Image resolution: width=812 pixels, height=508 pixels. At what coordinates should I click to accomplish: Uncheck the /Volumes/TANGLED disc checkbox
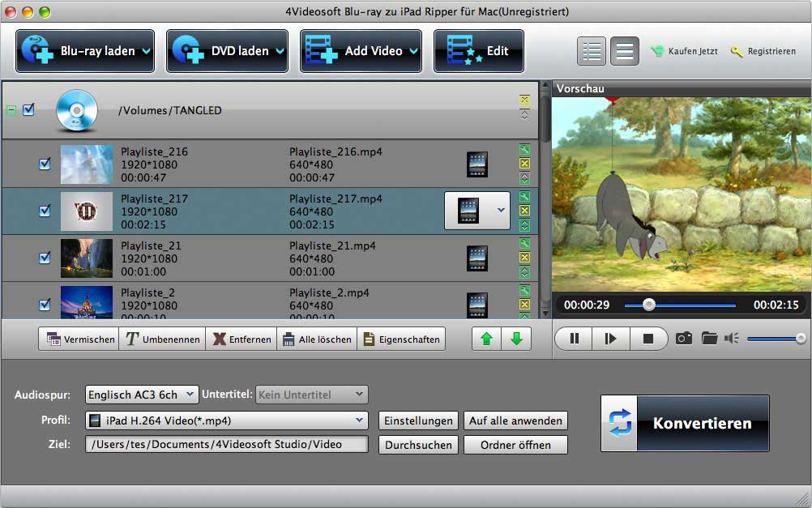pyautogui.click(x=29, y=110)
